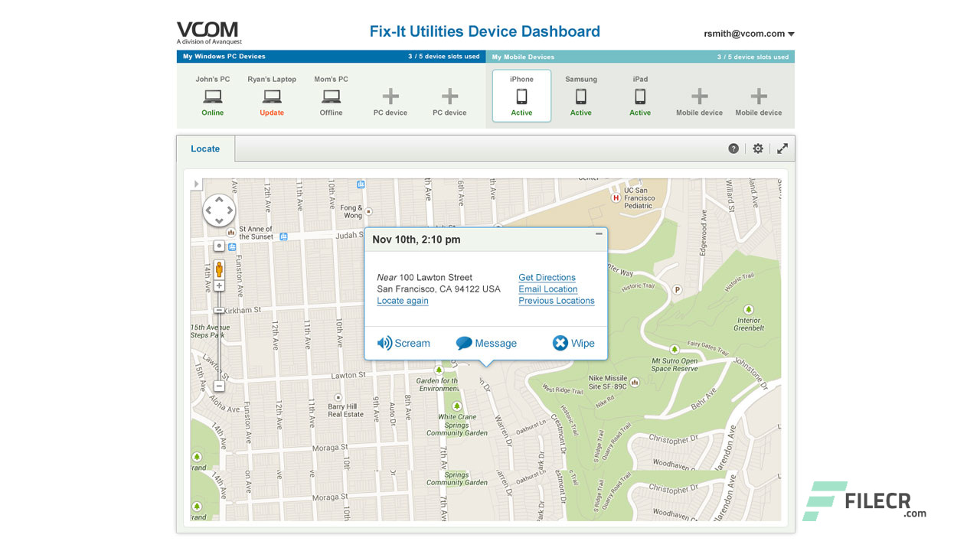Click the 'San Francisco, CA 94122 USA' text
The height and width of the screenshot is (551, 980).
tap(439, 289)
